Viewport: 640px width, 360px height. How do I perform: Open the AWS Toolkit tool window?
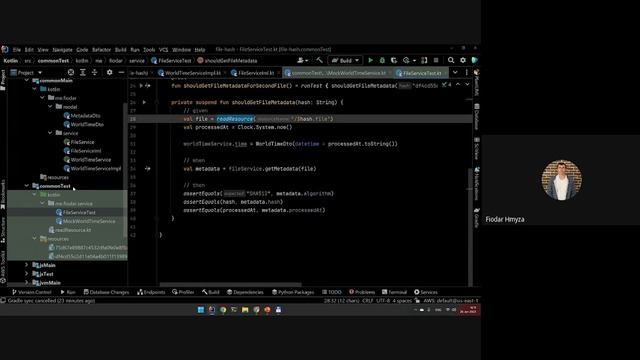pyautogui.click(x=3, y=267)
